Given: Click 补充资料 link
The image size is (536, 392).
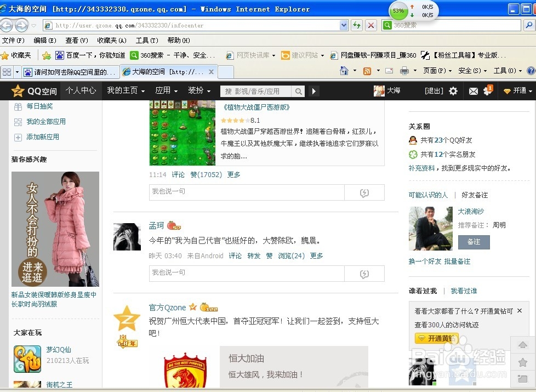Looking at the screenshot, I should pyautogui.click(x=421, y=168).
